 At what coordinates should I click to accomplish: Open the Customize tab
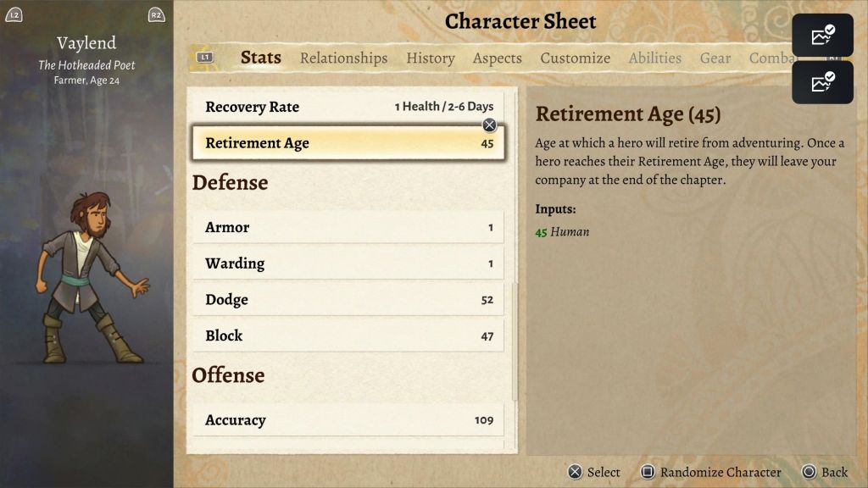click(575, 58)
